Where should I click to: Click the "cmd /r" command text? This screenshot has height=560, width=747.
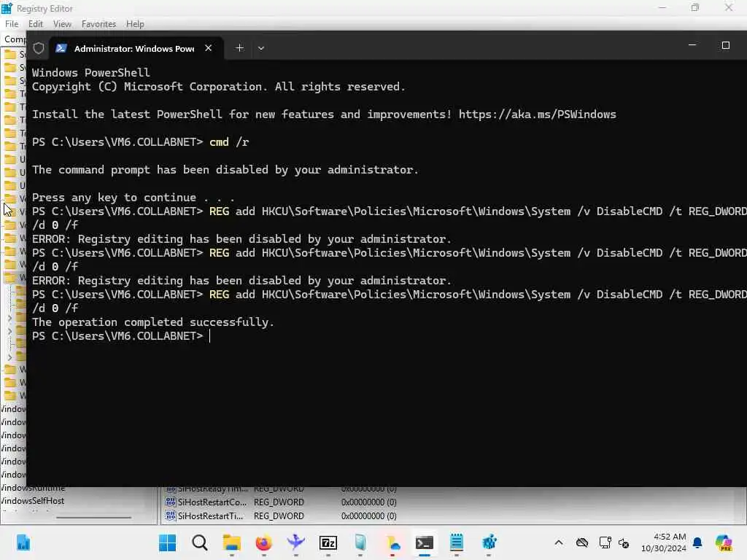tap(229, 142)
